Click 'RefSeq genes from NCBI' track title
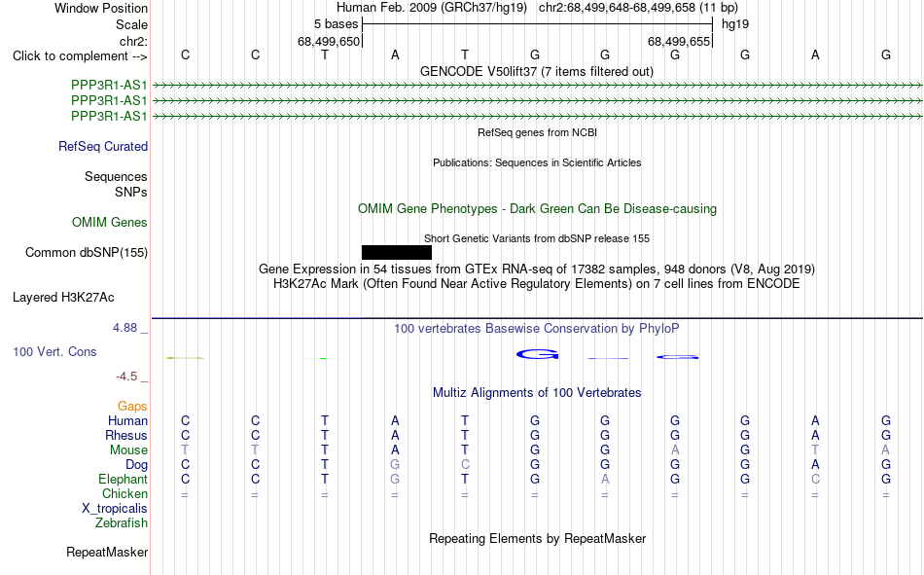The width and height of the screenshot is (924, 575). (x=538, y=132)
